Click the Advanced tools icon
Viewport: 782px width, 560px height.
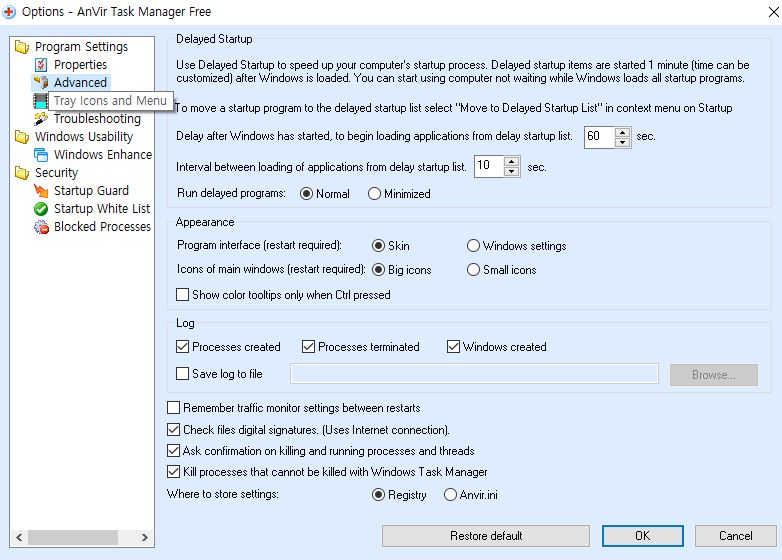[x=41, y=83]
